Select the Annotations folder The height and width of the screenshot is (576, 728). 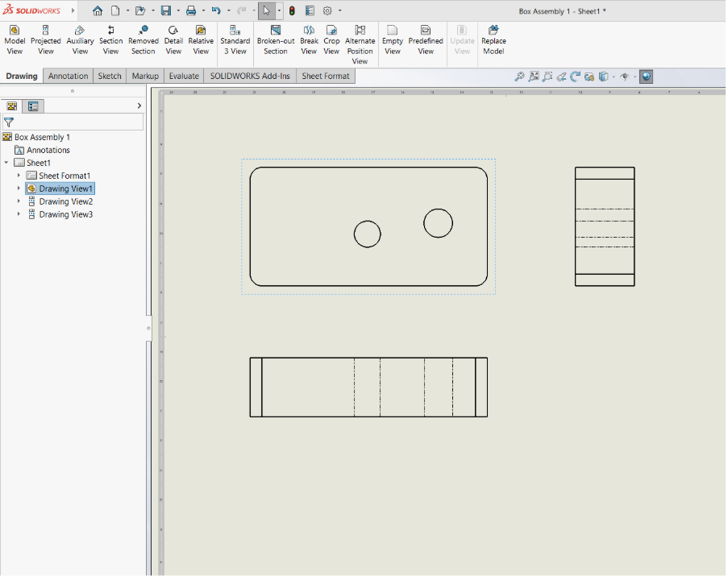coord(42,150)
